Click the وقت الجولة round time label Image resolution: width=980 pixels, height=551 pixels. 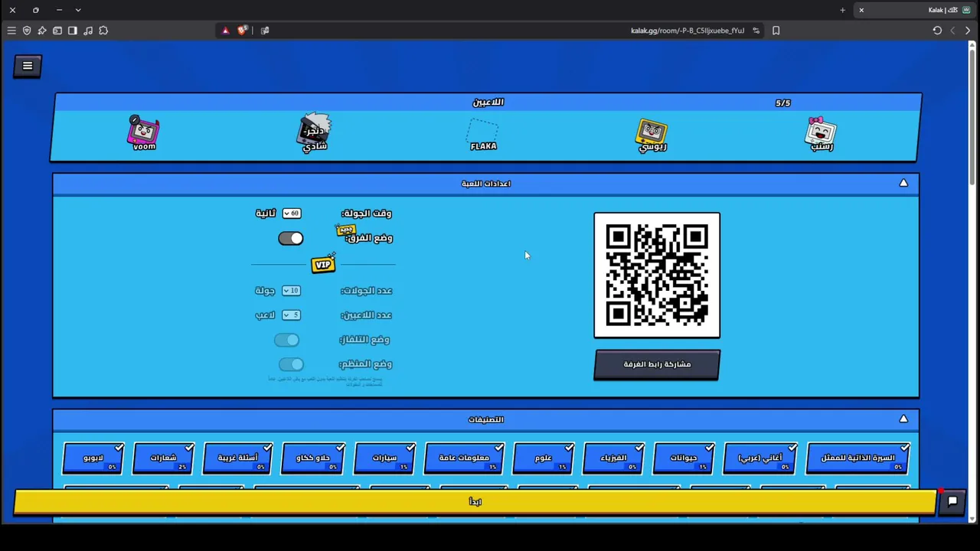pyautogui.click(x=366, y=214)
